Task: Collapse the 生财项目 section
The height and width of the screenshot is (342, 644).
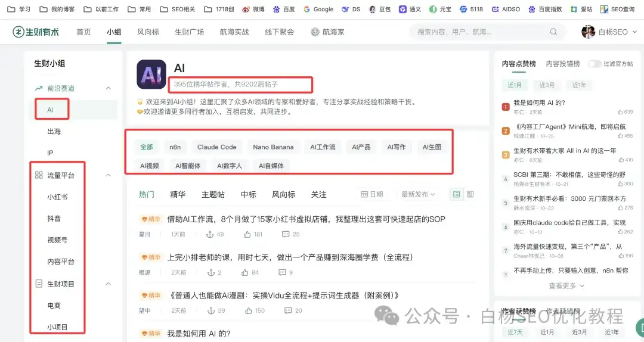Action: [109, 284]
